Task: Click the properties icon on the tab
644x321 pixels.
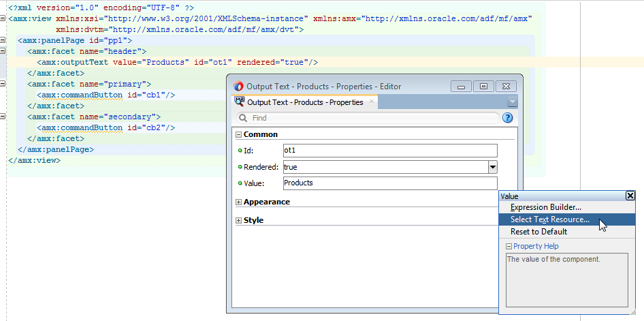Action: (x=240, y=102)
